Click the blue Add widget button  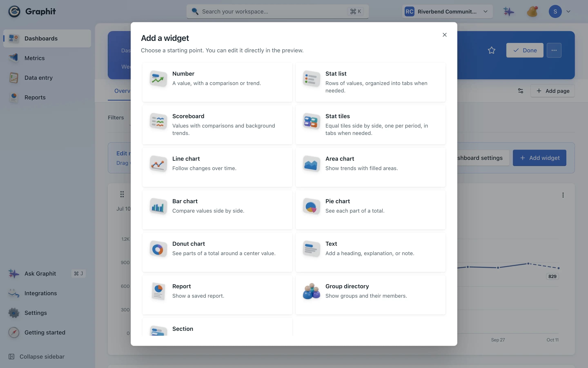point(539,158)
